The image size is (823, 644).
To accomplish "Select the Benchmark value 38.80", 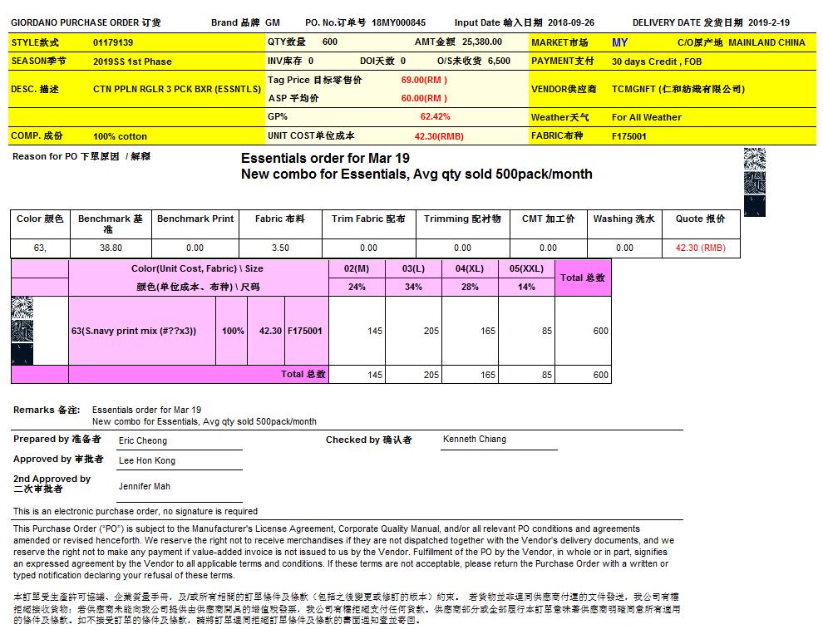I will (x=111, y=248).
